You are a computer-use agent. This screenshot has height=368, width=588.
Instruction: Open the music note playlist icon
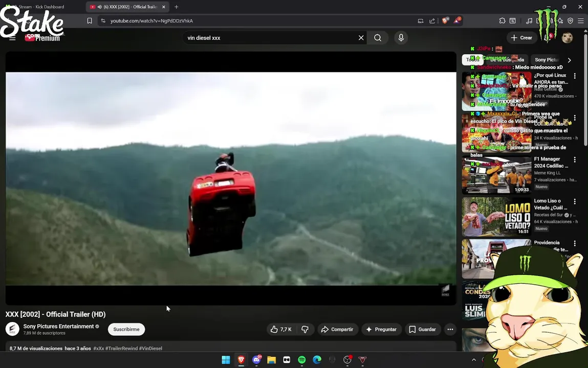point(529,21)
